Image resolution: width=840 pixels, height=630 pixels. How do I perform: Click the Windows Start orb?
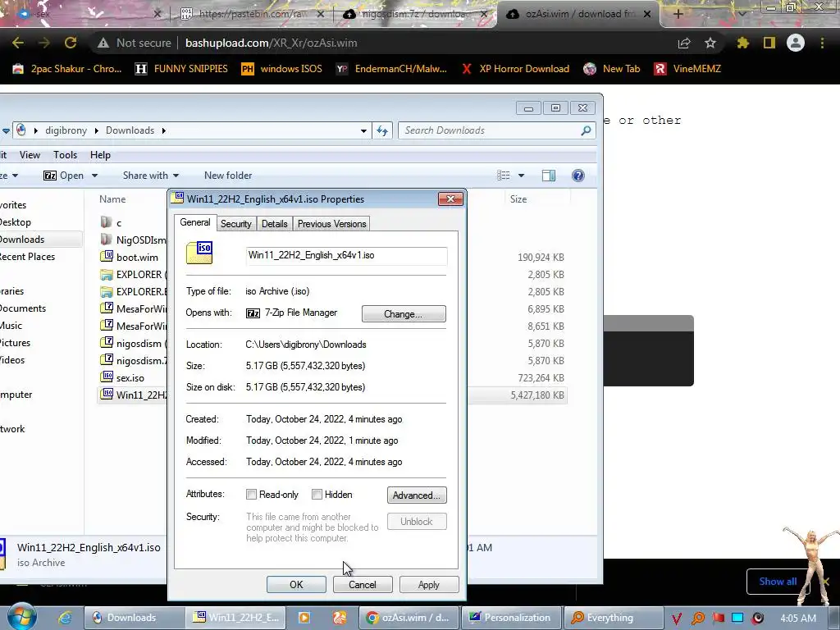[x=21, y=616]
